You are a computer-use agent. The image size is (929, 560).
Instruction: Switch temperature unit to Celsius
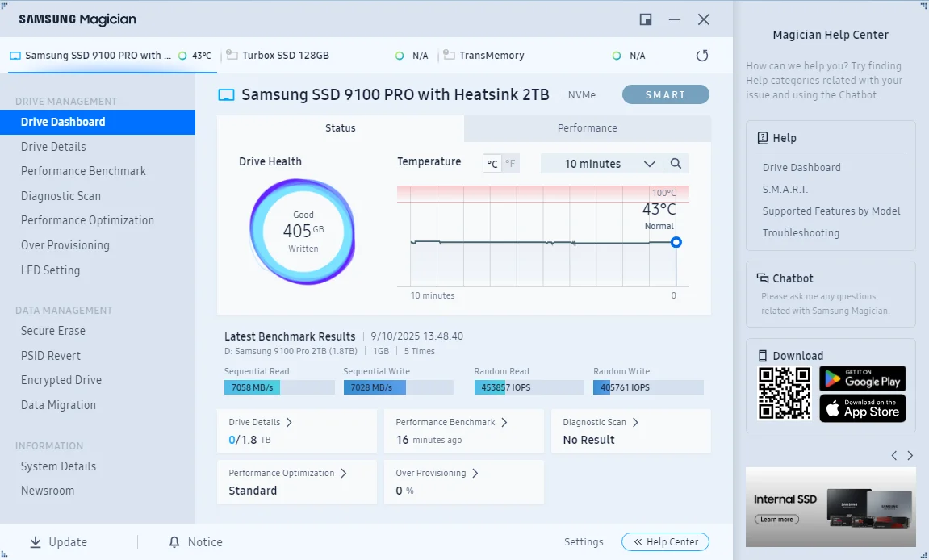[492, 164]
